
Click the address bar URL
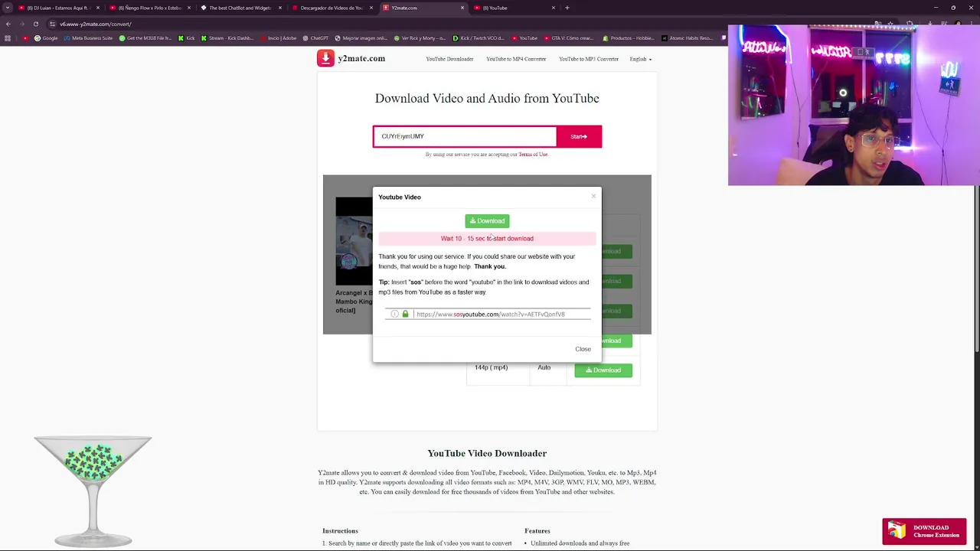pyautogui.click(x=96, y=24)
